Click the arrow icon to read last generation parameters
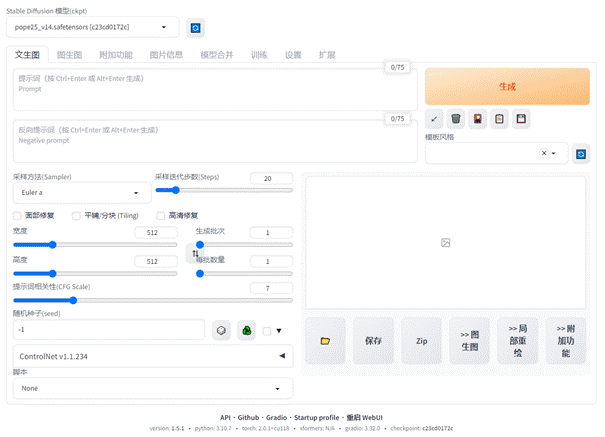The width and height of the screenshot is (605, 437). pos(434,119)
